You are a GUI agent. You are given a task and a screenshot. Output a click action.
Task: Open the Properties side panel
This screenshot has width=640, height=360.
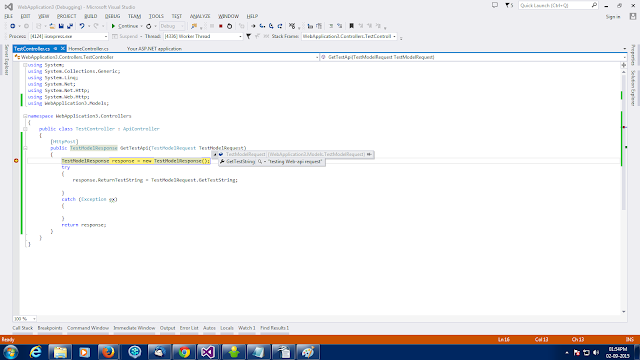tap(633, 55)
